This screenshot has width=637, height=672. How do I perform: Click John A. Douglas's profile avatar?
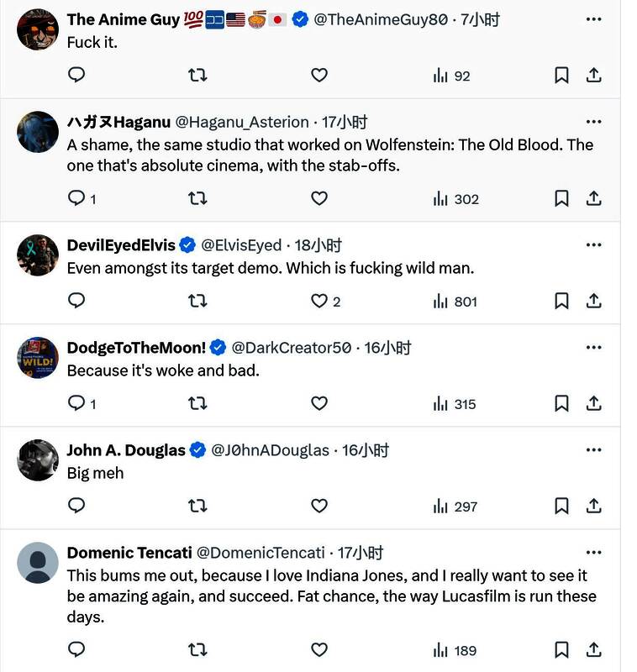pos(38,460)
